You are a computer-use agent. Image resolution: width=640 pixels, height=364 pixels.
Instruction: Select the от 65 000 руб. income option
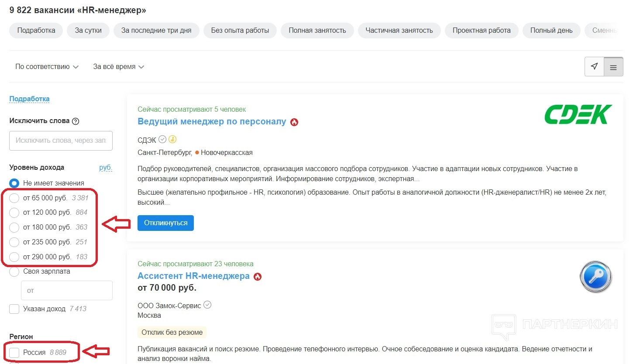pyautogui.click(x=14, y=198)
